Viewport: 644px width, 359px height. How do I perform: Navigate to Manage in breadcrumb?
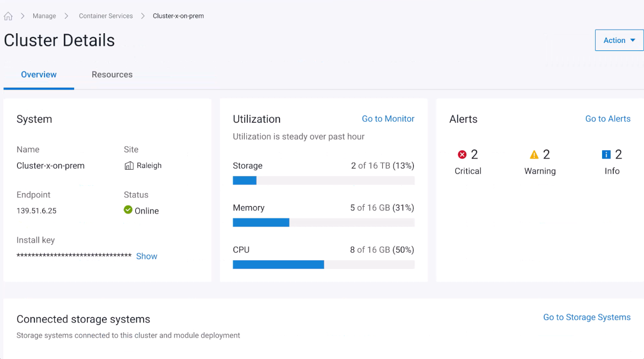pos(44,16)
